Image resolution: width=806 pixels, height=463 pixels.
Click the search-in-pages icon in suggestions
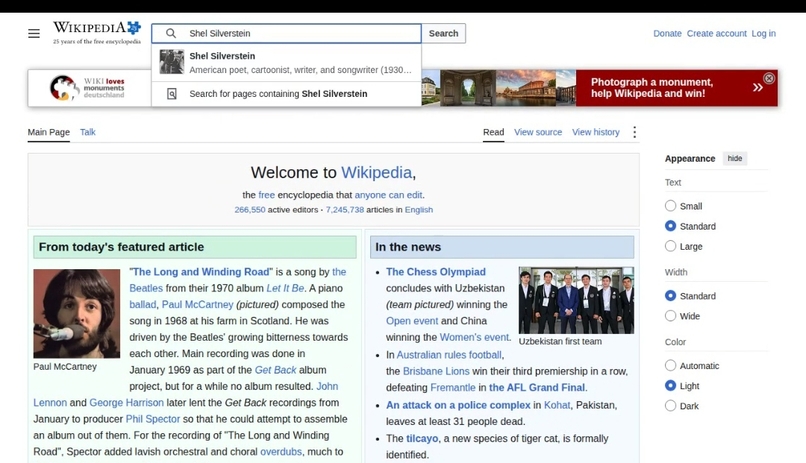[172, 94]
